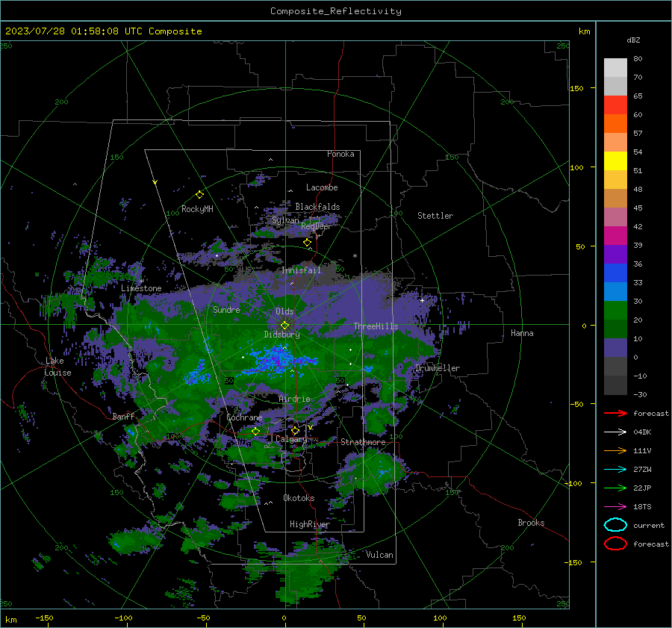672x628 pixels.
Task: Select the white 04DK arrow symbol
Action: [615, 432]
